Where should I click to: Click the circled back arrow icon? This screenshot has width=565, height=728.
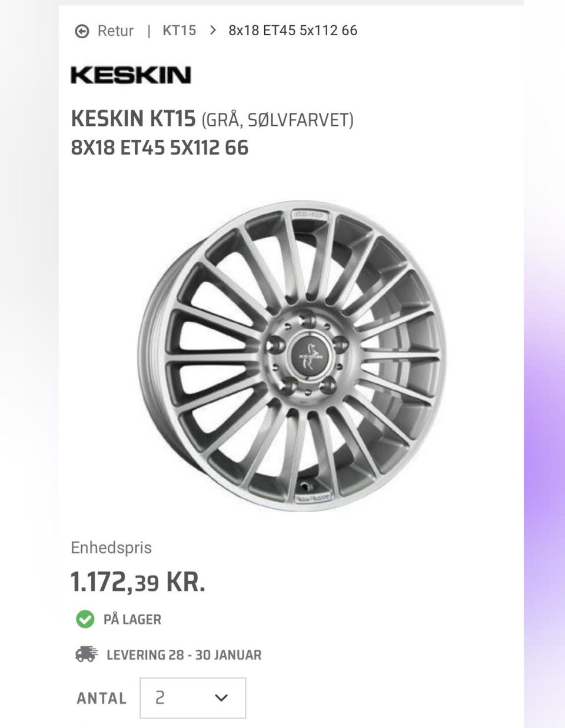[x=82, y=31]
